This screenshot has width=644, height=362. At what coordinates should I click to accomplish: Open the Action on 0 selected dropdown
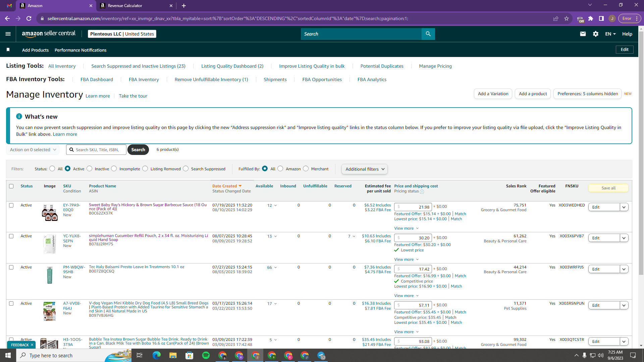click(33, 150)
